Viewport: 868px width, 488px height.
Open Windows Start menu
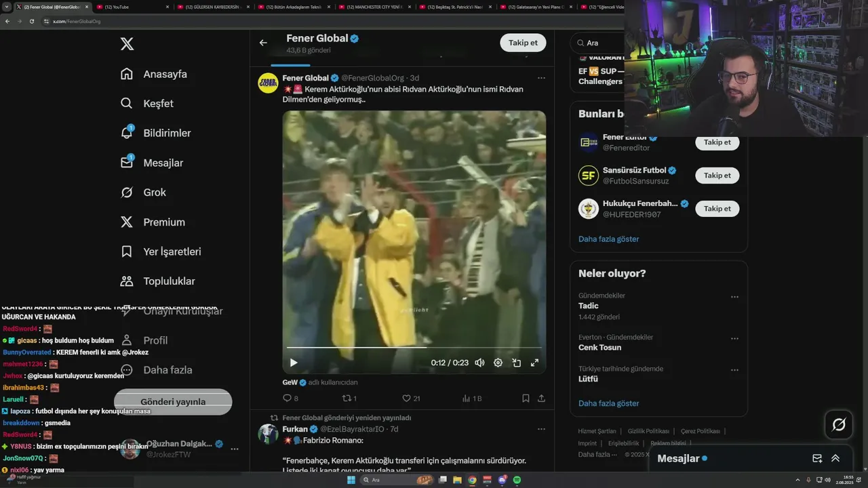pos(351,480)
